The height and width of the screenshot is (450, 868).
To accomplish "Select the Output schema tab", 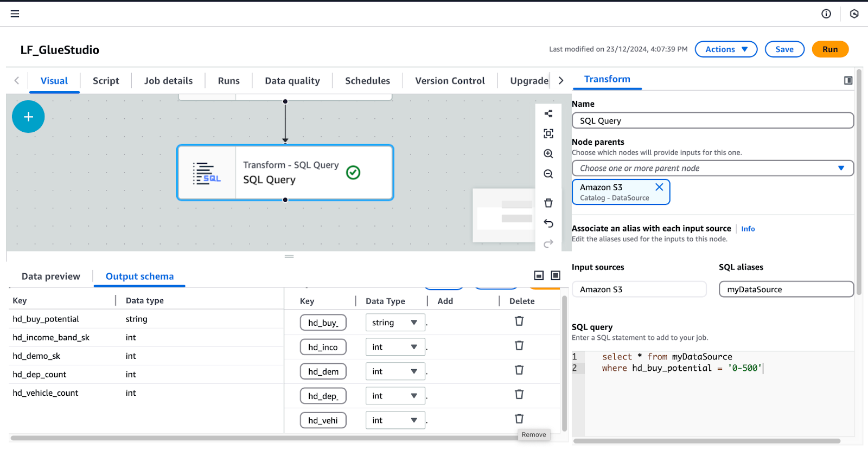I will point(139,277).
